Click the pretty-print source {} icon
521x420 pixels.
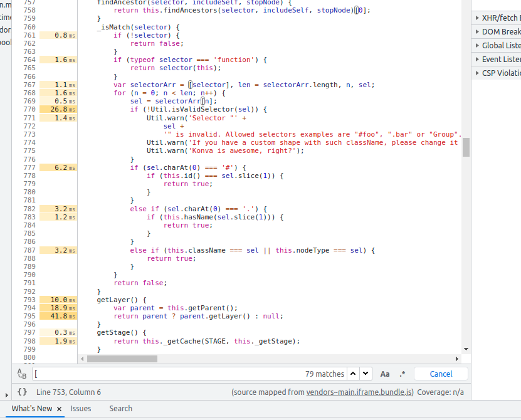point(21,391)
